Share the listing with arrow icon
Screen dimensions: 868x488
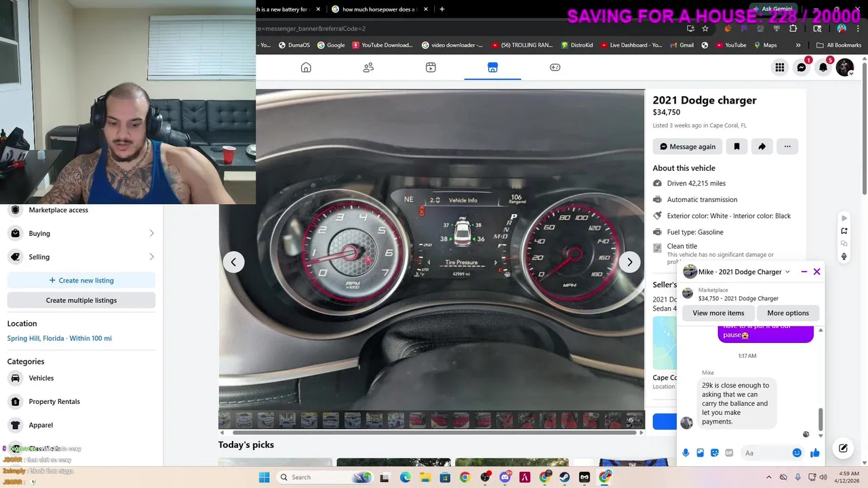click(x=762, y=146)
